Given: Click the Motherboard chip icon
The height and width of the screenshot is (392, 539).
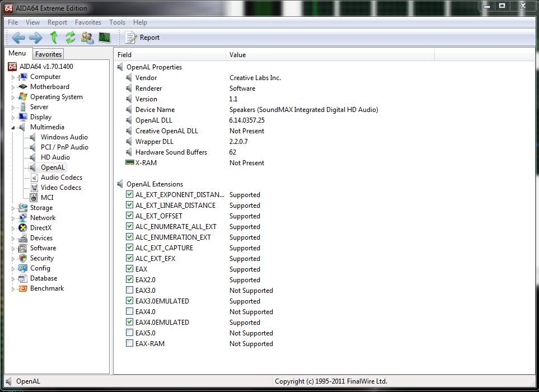Looking at the screenshot, I should click(x=23, y=87).
